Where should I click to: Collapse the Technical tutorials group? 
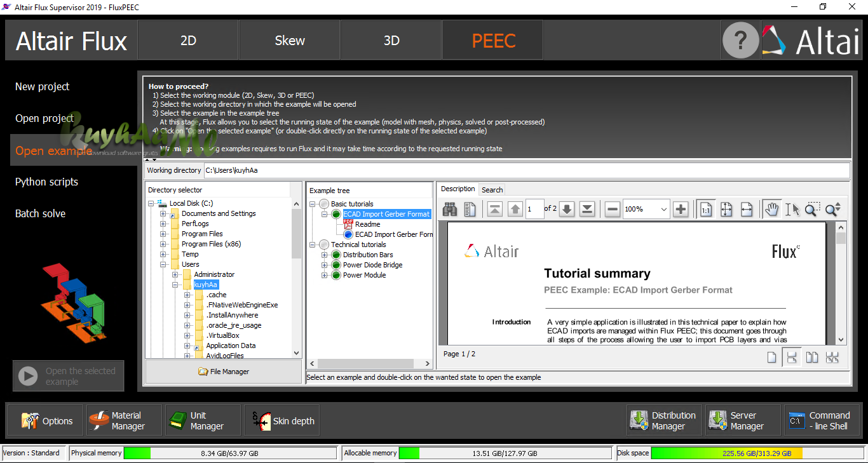click(313, 245)
